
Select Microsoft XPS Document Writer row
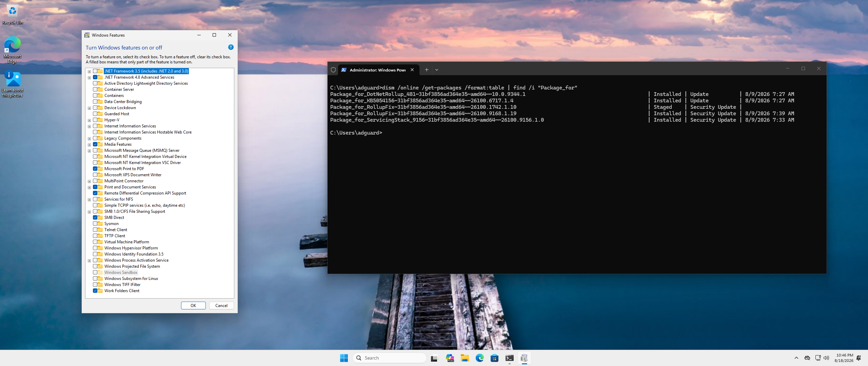tap(133, 175)
